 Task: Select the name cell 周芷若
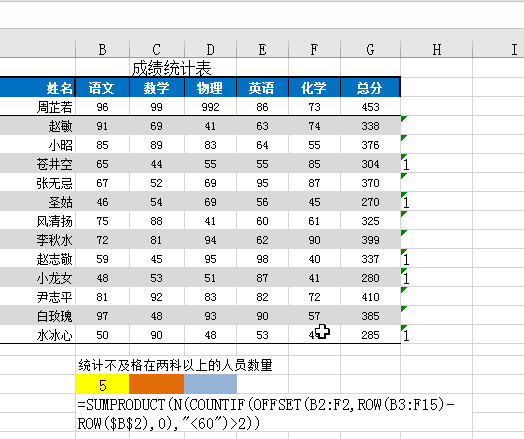(38, 107)
